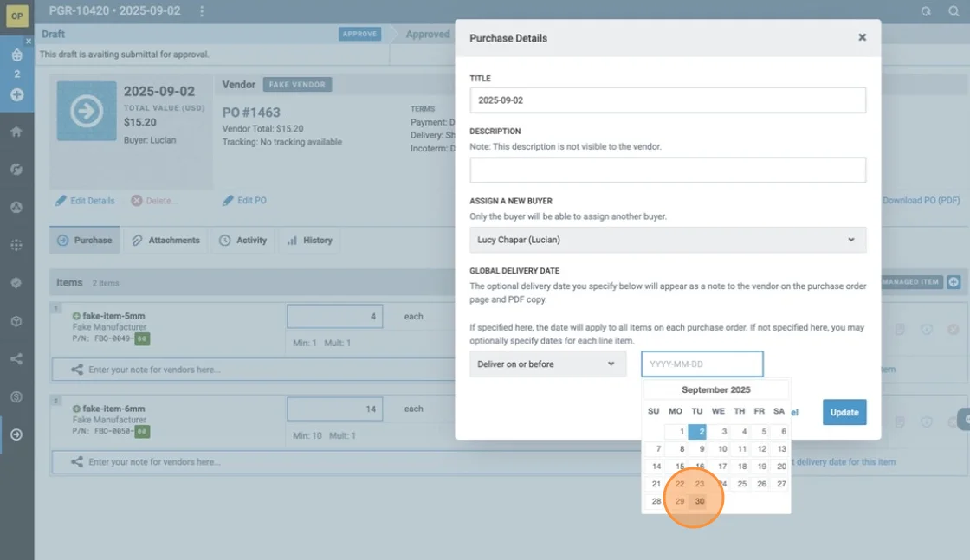Open the Deliver on or before dropdown
Image resolution: width=970 pixels, height=560 pixels.
[547, 364]
